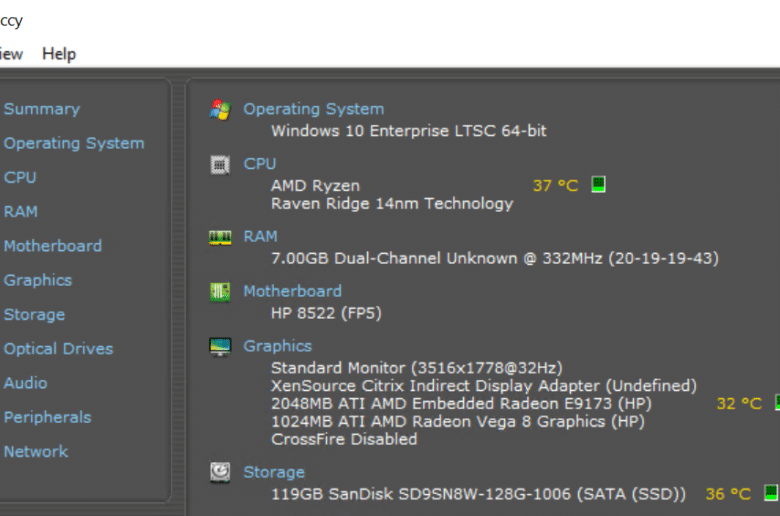Click the CPU chip icon
The width and height of the screenshot is (780, 516).
[220, 165]
